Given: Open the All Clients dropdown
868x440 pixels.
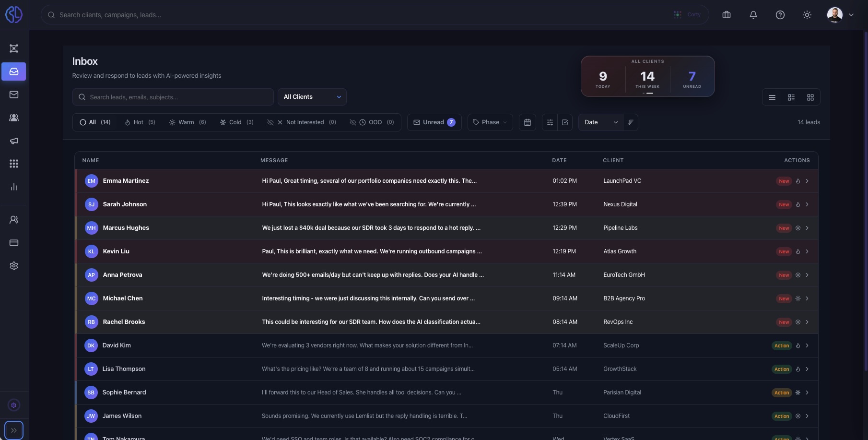Looking at the screenshot, I should click(x=312, y=97).
